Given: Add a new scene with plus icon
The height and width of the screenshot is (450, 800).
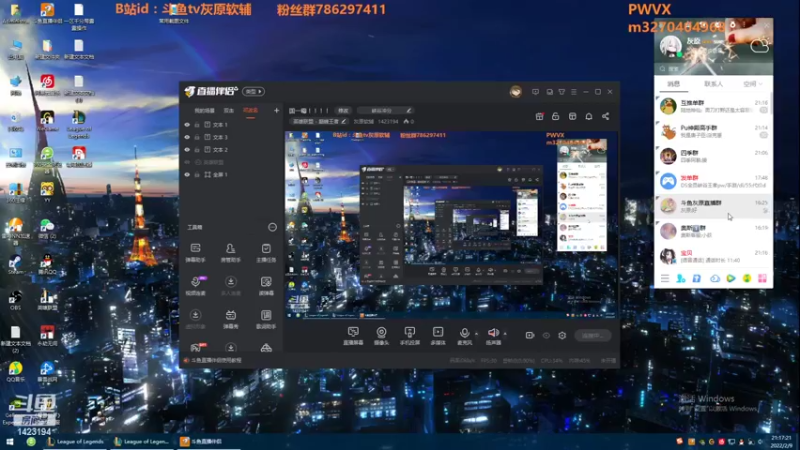Looking at the screenshot, I should click(277, 110).
